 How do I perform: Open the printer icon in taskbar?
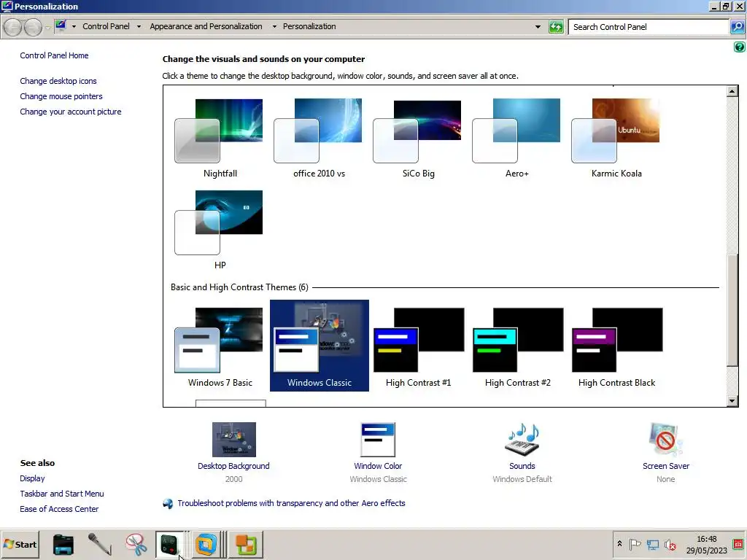(x=63, y=544)
